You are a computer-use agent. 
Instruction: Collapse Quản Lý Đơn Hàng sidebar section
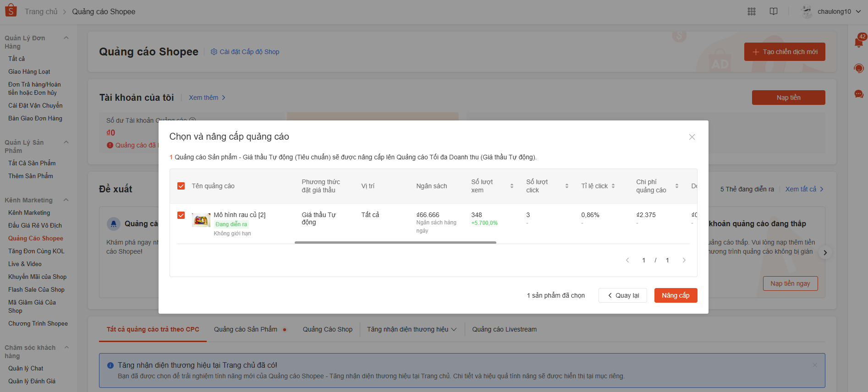[66, 38]
